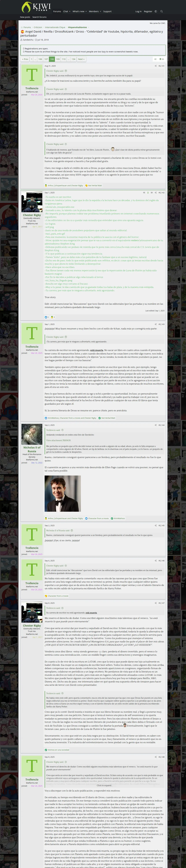Share post #2,147 via share icon
Viewport: 186px width, 868px height.
pos(155,603)
